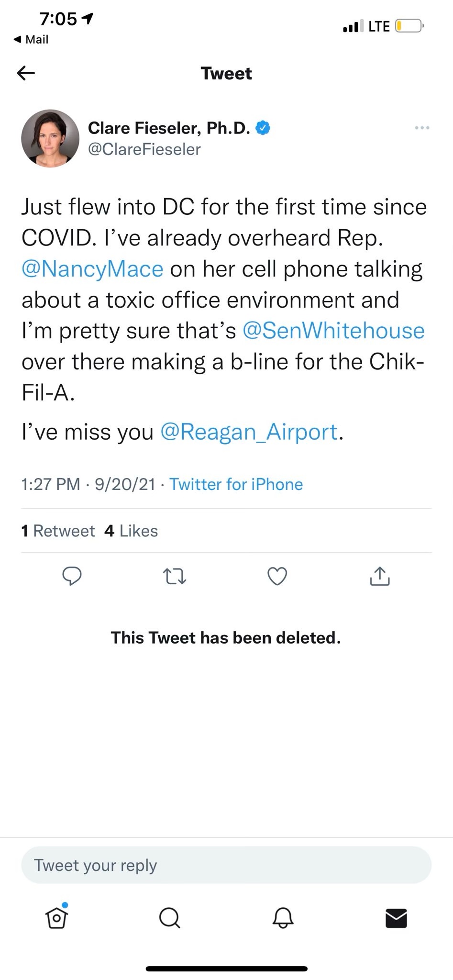This screenshot has height=980, width=453.
Task: Tap the back arrow icon
Action: tap(26, 73)
